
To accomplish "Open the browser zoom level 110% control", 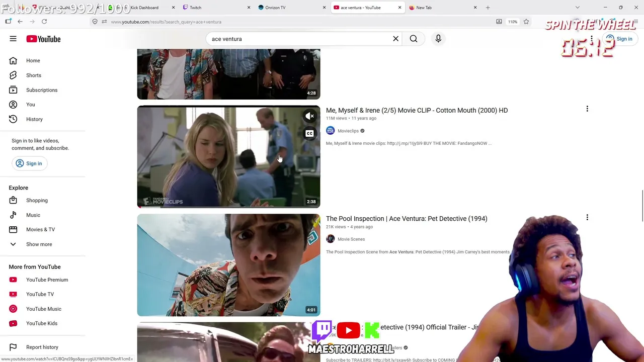I will (513, 22).
